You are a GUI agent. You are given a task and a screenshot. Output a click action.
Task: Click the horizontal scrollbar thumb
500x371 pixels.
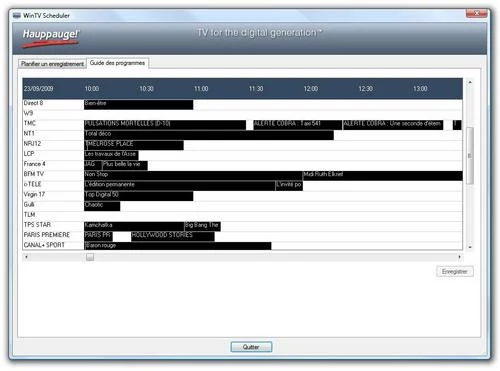pos(90,257)
